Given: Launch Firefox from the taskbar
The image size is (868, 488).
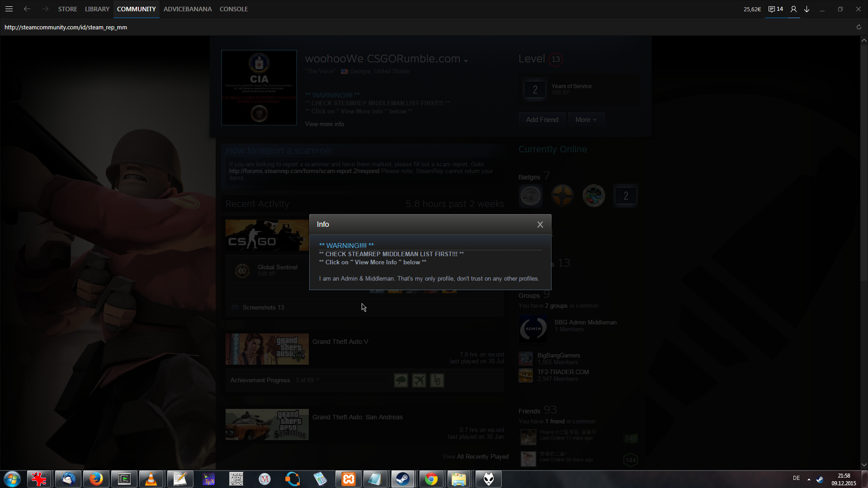Looking at the screenshot, I should click(x=96, y=479).
